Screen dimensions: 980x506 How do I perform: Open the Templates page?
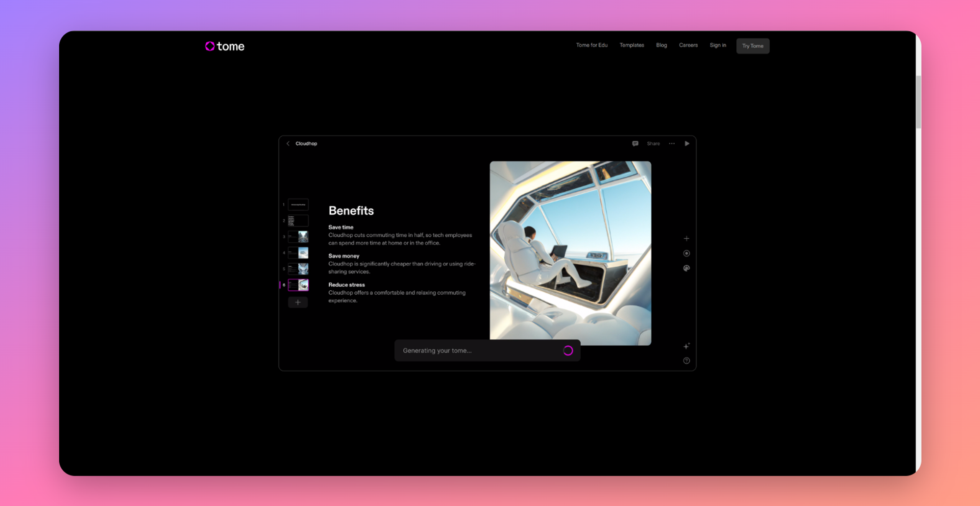(x=632, y=45)
